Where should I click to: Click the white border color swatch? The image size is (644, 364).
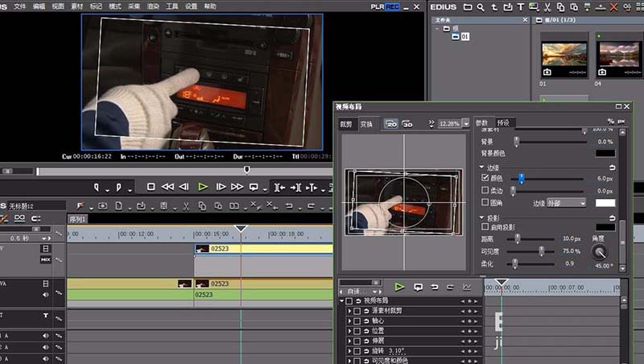click(605, 203)
